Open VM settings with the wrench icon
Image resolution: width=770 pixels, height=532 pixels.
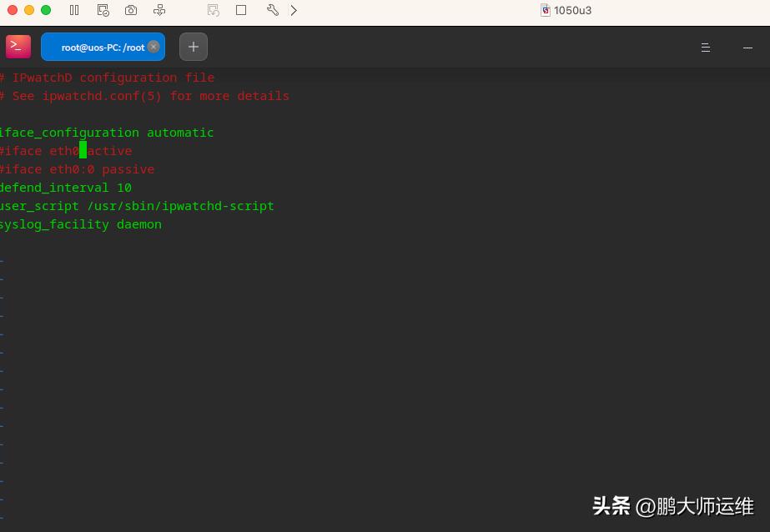pyautogui.click(x=270, y=10)
